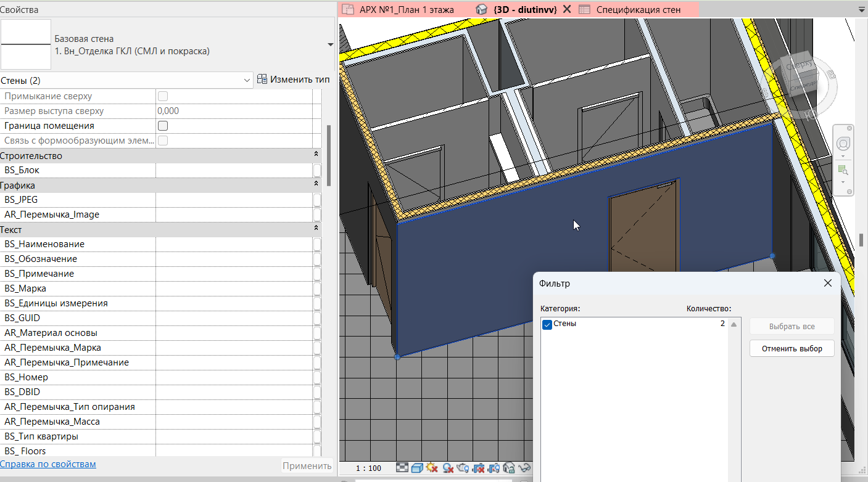The image size is (868, 482).
Task: Click the properties panel vertical scrollbar
Action: [329, 154]
